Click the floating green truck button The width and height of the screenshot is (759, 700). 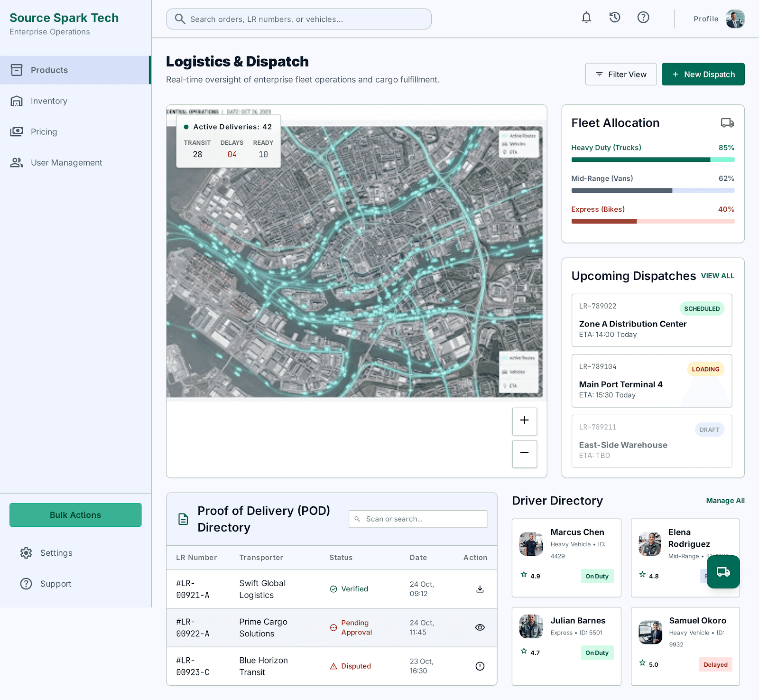pyautogui.click(x=723, y=572)
